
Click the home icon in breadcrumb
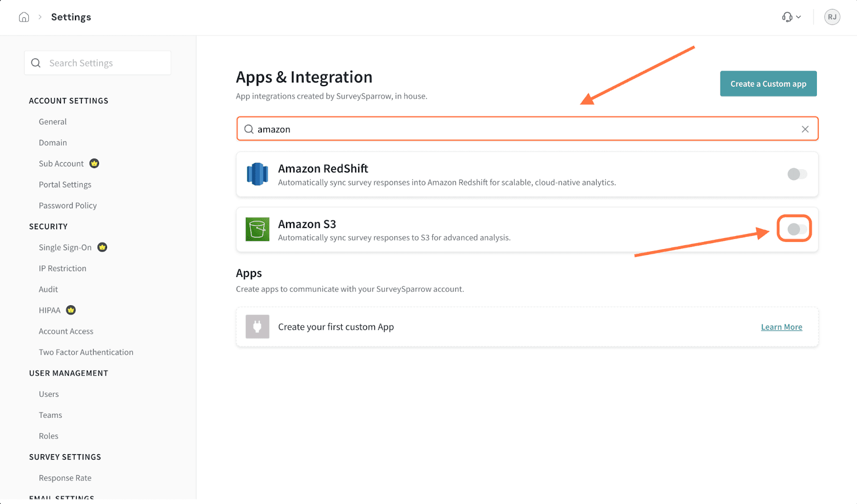(24, 17)
